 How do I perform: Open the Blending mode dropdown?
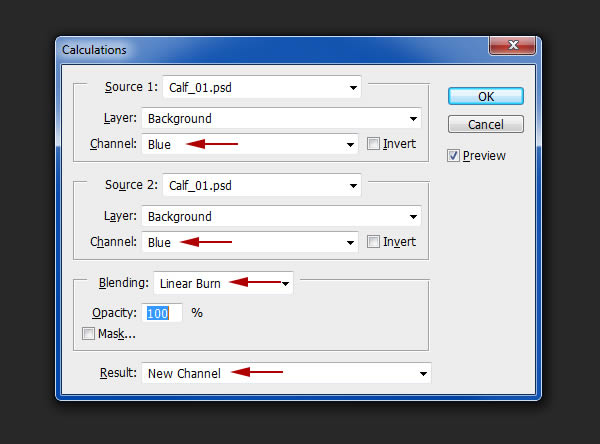pyautogui.click(x=223, y=283)
